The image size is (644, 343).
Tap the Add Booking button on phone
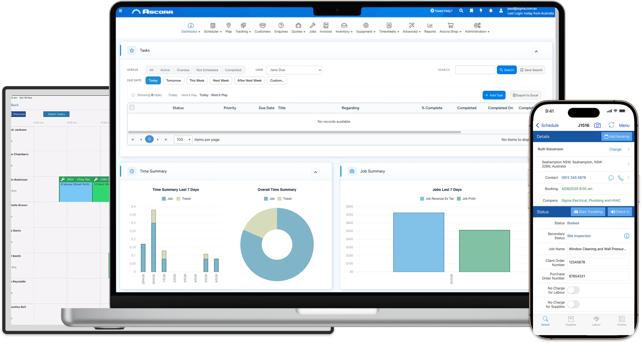(x=616, y=137)
